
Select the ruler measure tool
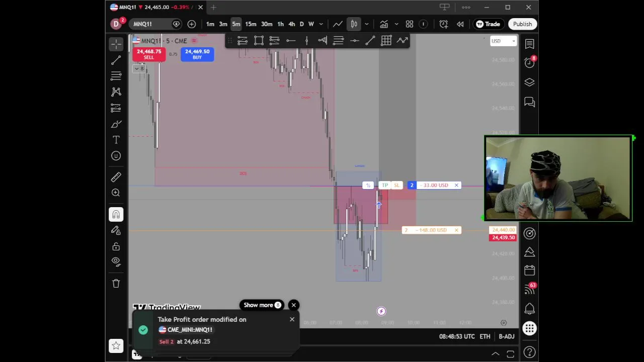116,177
